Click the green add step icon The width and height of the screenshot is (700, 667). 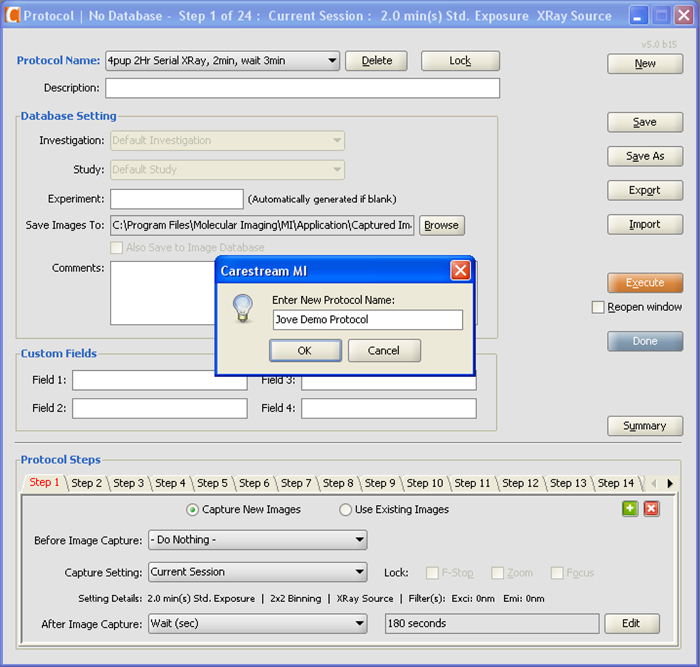(630, 509)
